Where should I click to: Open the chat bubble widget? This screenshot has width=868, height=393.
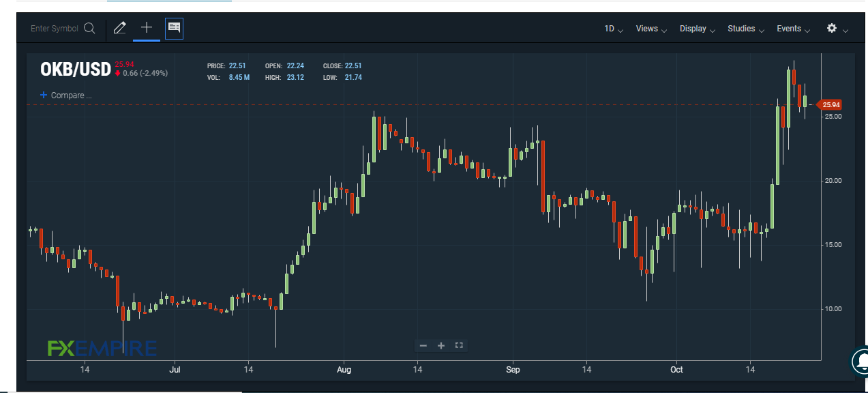click(x=861, y=360)
